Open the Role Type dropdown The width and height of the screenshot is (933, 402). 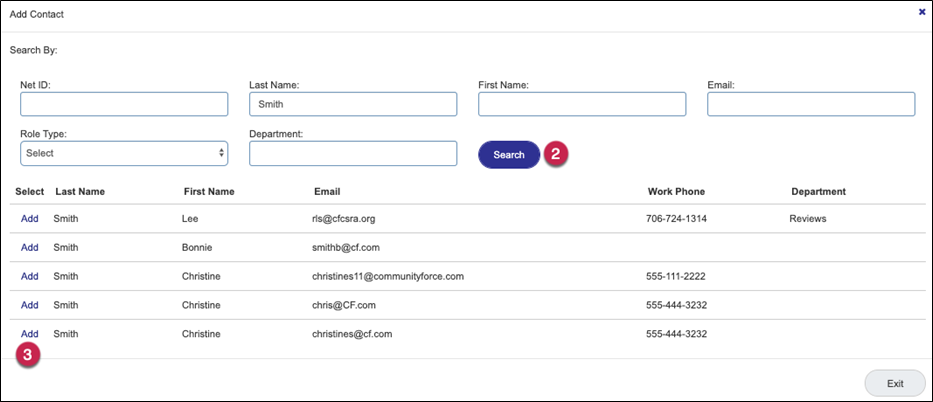click(124, 153)
